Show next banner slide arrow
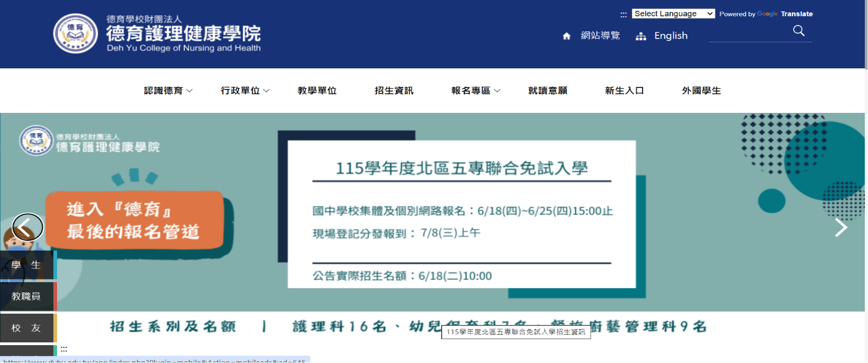The width and height of the screenshot is (868, 363). (841, 227)
